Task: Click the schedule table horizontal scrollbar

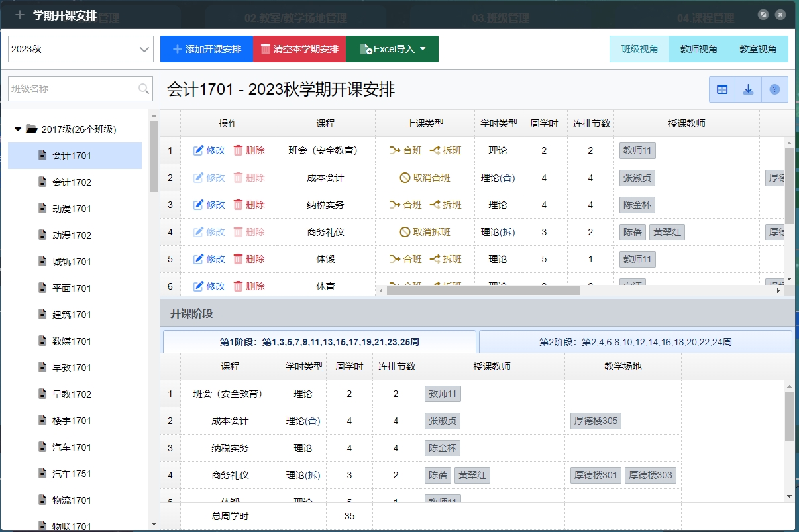Action: (x=483, y=290)
